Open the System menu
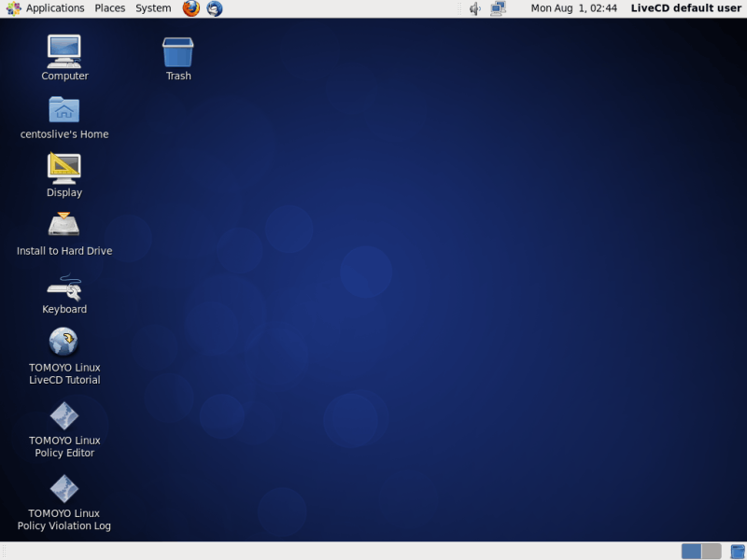The image size is (747, 560). coord(153,8)
